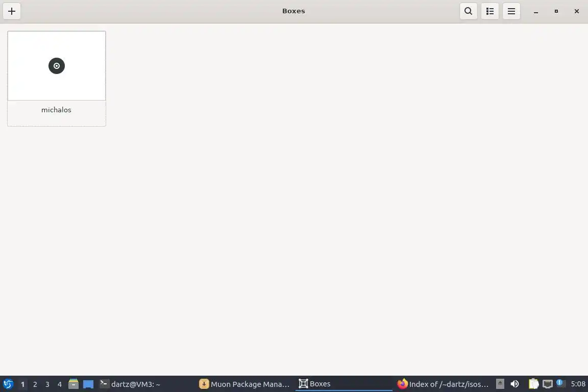Switch Boxes to list view
The width and height of the screenshot is (588, 392).
[x=490, y=11]
